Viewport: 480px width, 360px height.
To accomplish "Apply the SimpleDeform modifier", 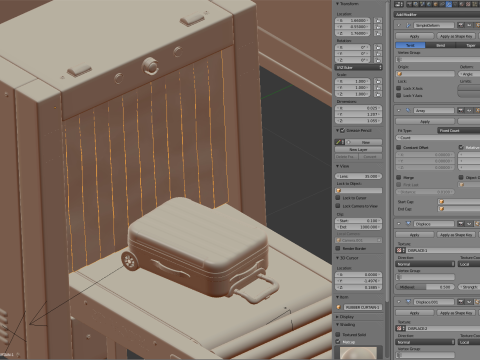I will (415, 36).
